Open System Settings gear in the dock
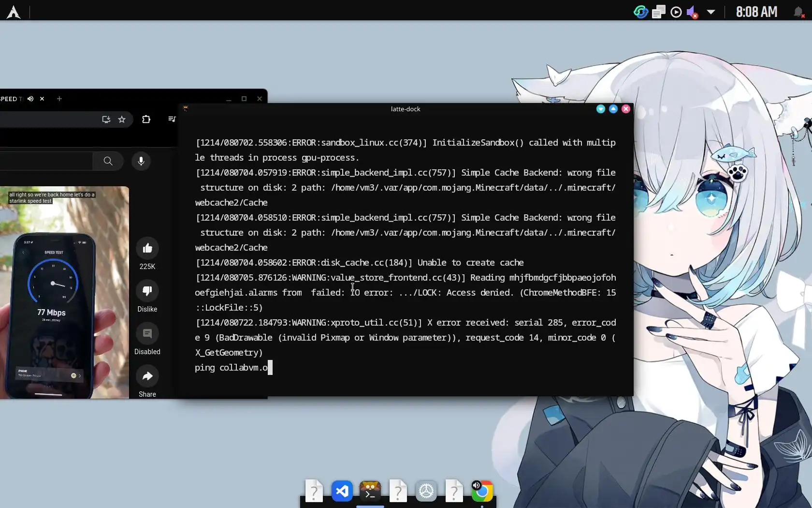Screen dimensions: 812x508 pyautogui.click(x=426, y=491)
